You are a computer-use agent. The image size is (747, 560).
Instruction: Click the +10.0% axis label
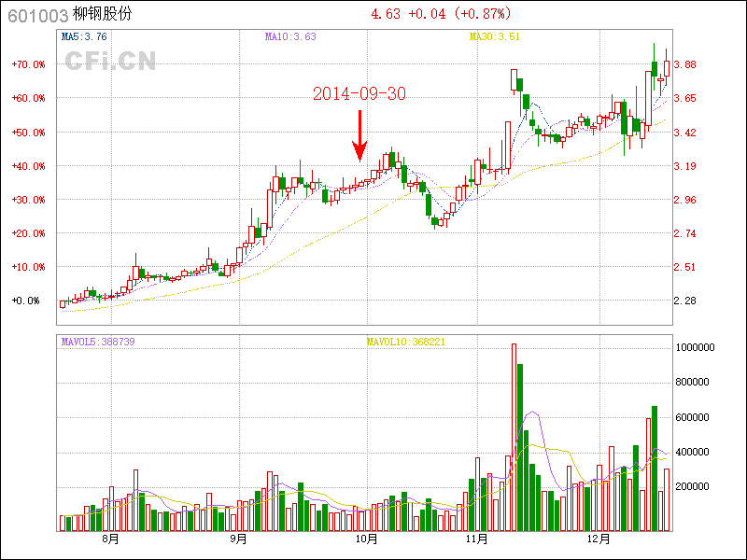[x=29, y=267]
